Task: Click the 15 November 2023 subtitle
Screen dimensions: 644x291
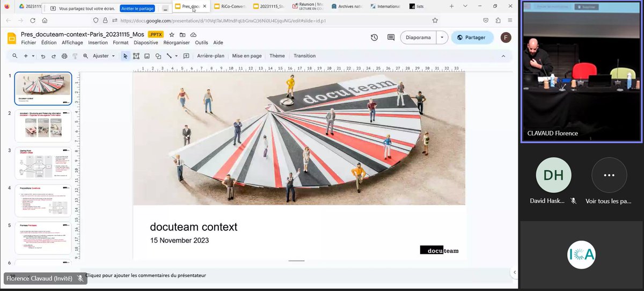Action: tap(179, 241)
